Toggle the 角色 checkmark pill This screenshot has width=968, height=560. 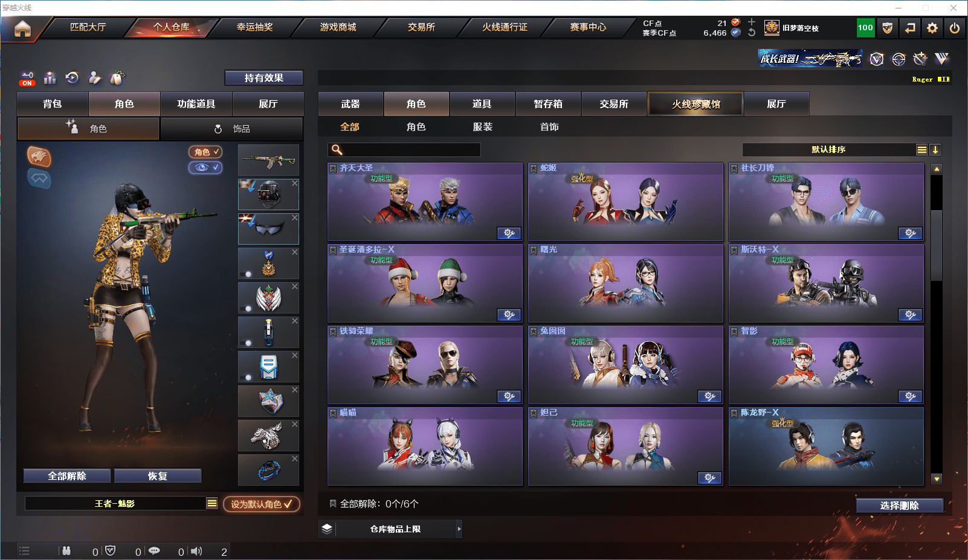(205, 152)
